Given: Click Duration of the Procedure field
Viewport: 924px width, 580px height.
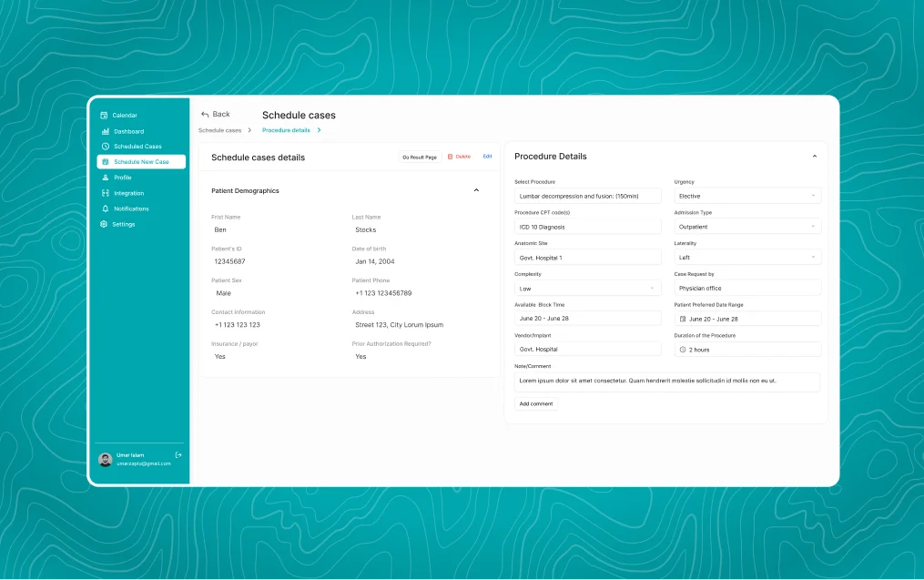Looking at the screenshot, I should [747, 350].
